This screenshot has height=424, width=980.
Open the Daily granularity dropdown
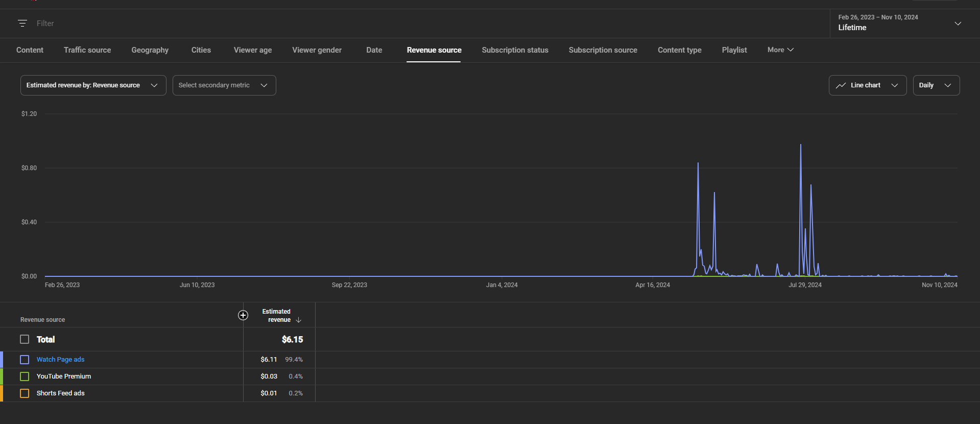[x=936, y=85]
